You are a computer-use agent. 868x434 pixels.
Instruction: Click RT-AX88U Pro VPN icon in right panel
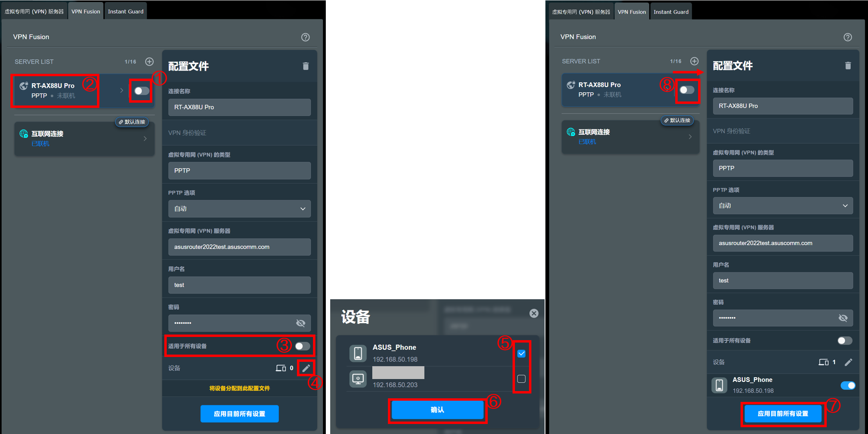pos(571,85)
